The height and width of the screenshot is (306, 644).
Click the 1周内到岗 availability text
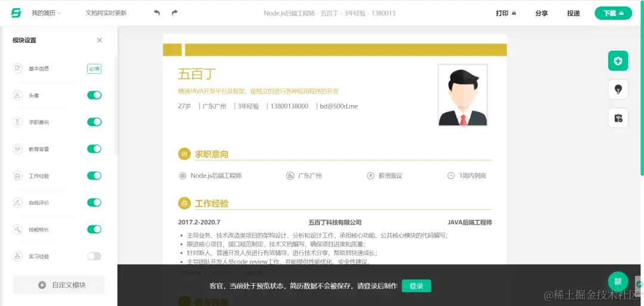[472, 176]
